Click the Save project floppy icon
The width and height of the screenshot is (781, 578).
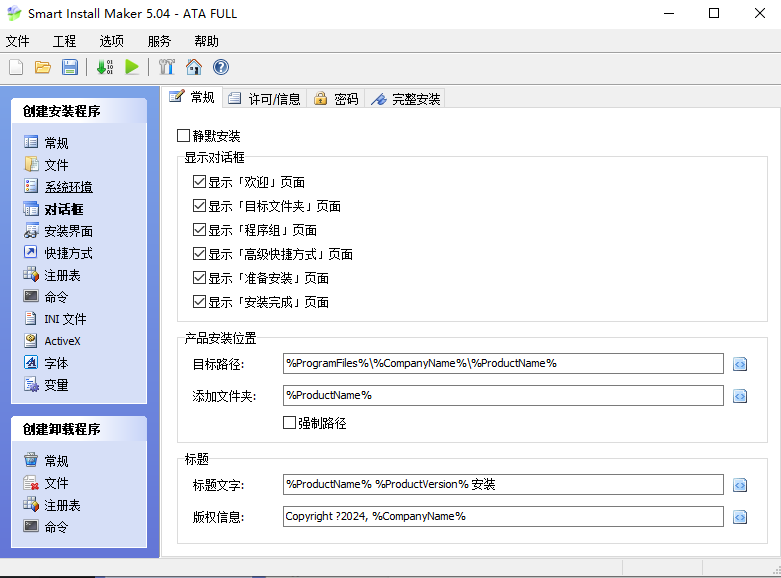(x=70, y=67)
